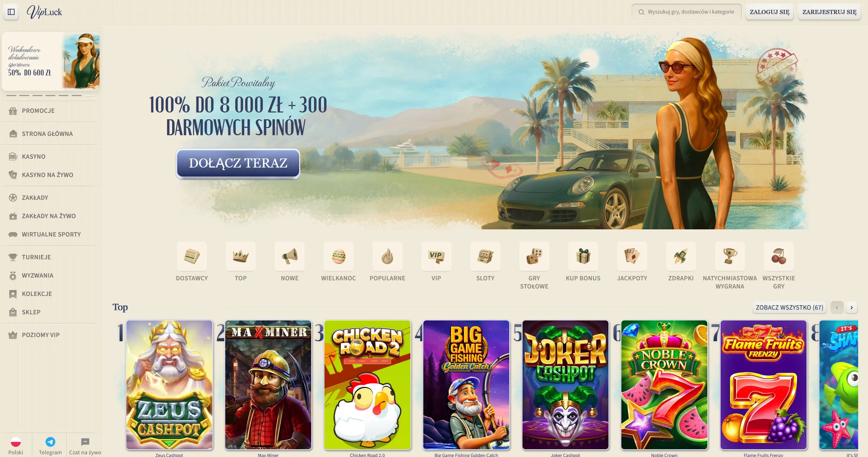The height and width of the screenshot is (457, 868).
Task: Open the Dostawcy providers category icon
Action: pos(192,256)
